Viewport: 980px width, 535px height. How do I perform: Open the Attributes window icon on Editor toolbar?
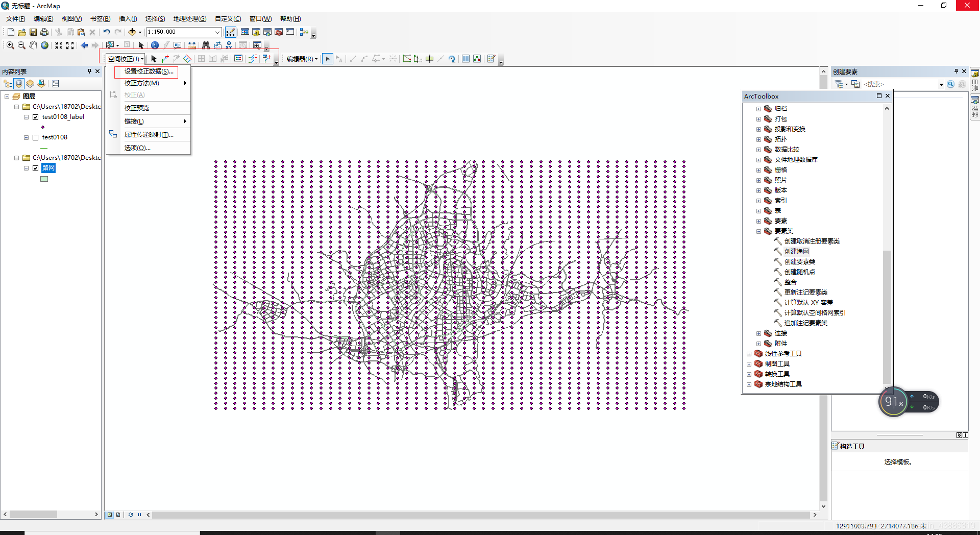point(465,59)
